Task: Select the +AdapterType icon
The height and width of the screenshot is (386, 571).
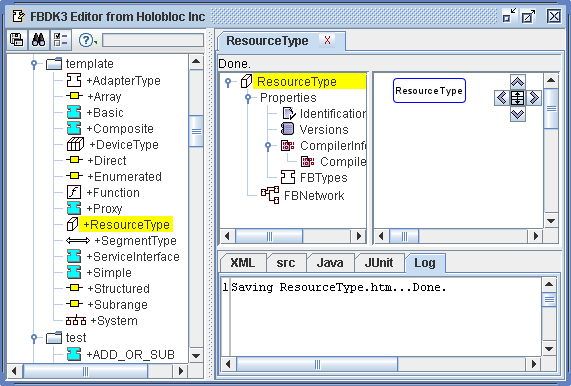Action: point(74,80)
